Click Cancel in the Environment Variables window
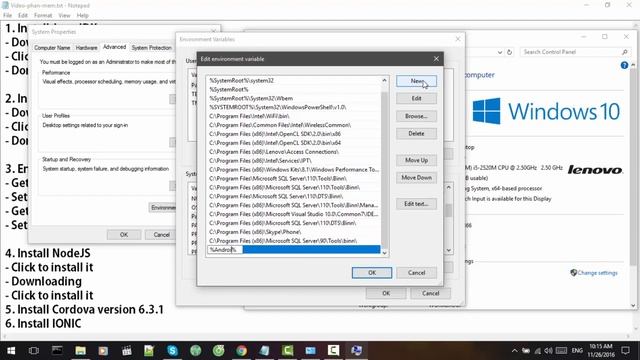This screenshot has height=360, width=640. (431, 293)
